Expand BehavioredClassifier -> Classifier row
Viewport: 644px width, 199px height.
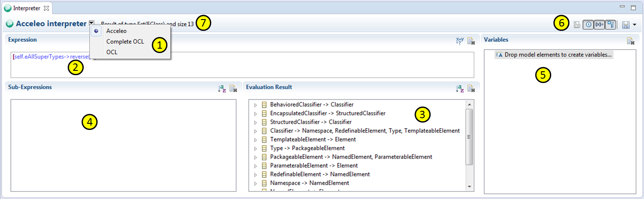pos(255,105)
